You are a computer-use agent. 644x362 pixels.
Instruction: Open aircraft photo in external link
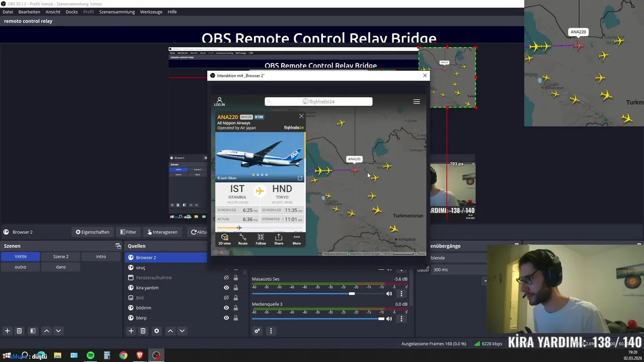tap(300, 178)
